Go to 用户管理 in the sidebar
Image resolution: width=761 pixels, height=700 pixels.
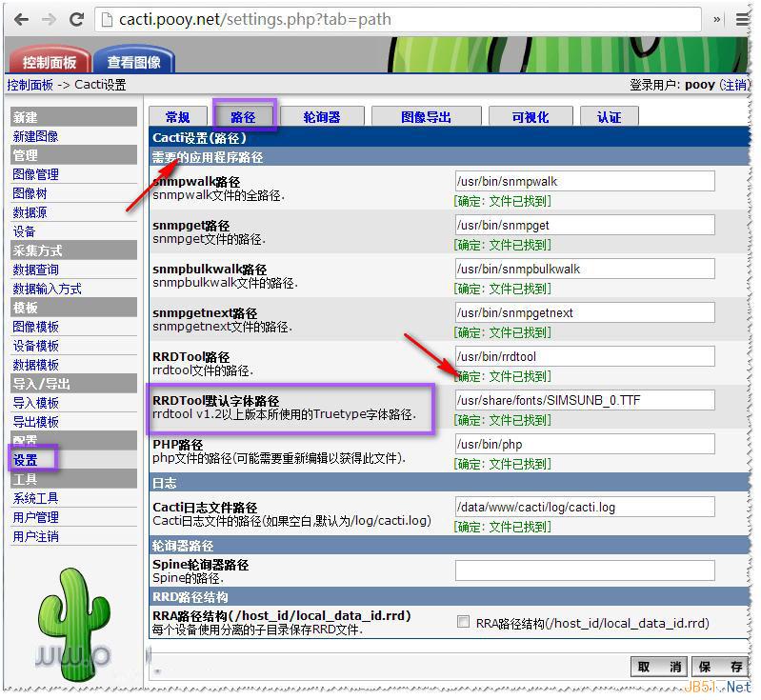click(x=35, y=517)
